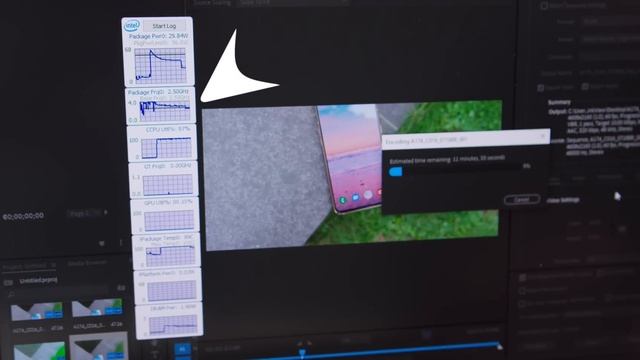Click the blue playhead on export timeline
The width and height of the screenshot is (640, 360).
click(302, 353)
